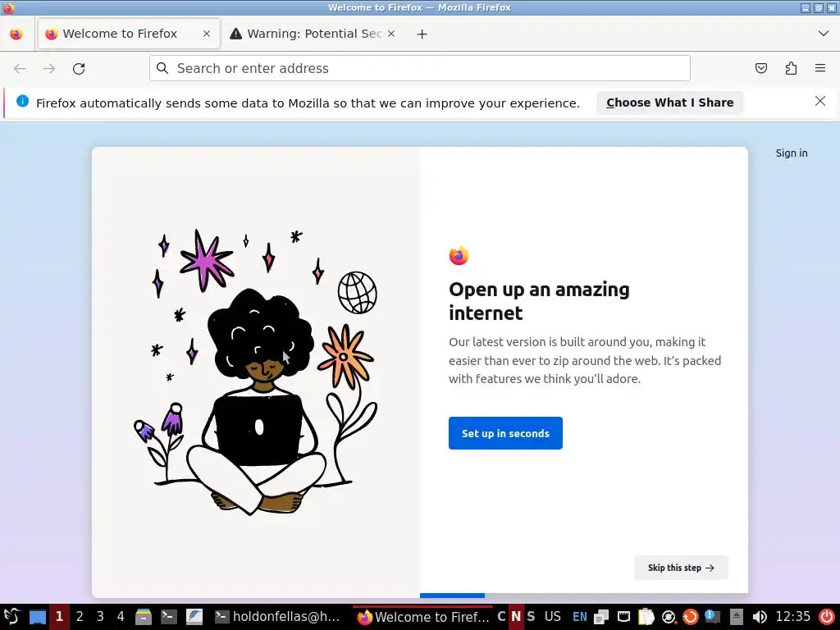
Task: Dismiss the data sharing notification bar
Action: pyautogui.click(x=820, y=101)
